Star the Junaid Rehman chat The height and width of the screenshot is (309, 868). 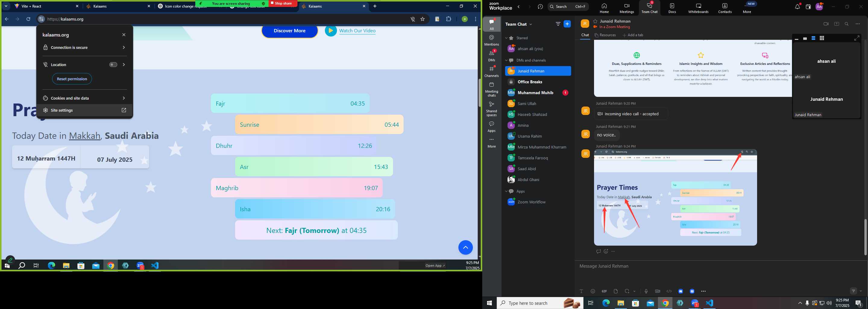coord(596,21)
